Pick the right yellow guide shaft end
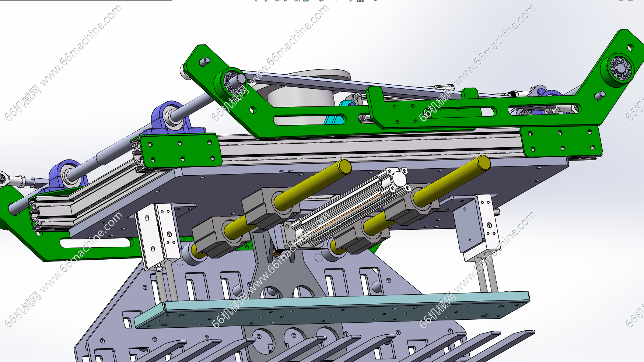 pos(483,163)
